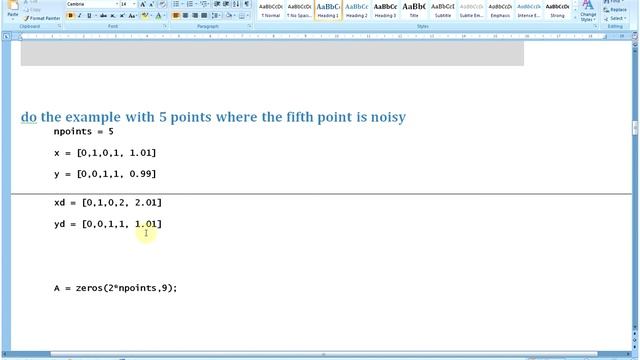Click the line 'x = [0,1,0,1, 1.01]'
The height and width of the screenshot is (360, 640).
click(105, 153)
